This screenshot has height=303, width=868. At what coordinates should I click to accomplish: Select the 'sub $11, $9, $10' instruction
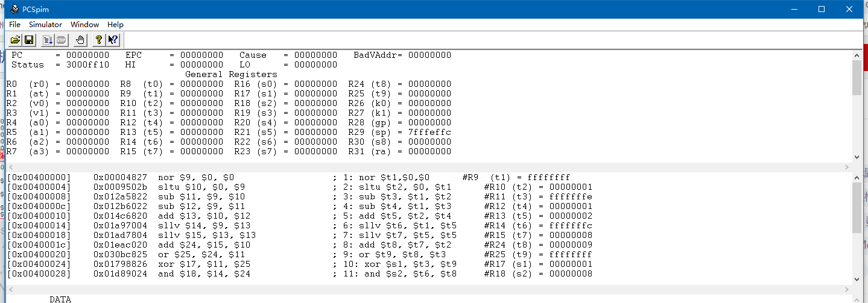pyautogui.click(x=201, y=197)
